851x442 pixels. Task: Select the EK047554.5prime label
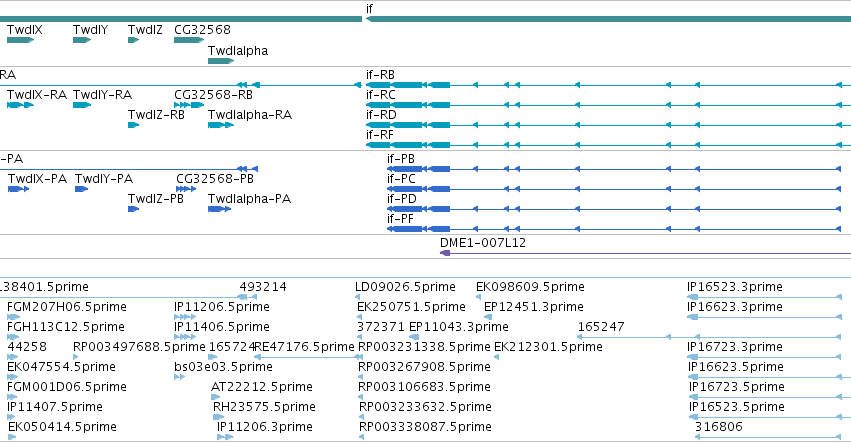[61, 368]
